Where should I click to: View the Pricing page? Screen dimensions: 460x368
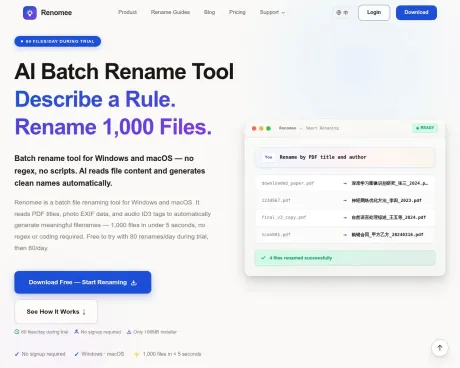pos(237,12)
